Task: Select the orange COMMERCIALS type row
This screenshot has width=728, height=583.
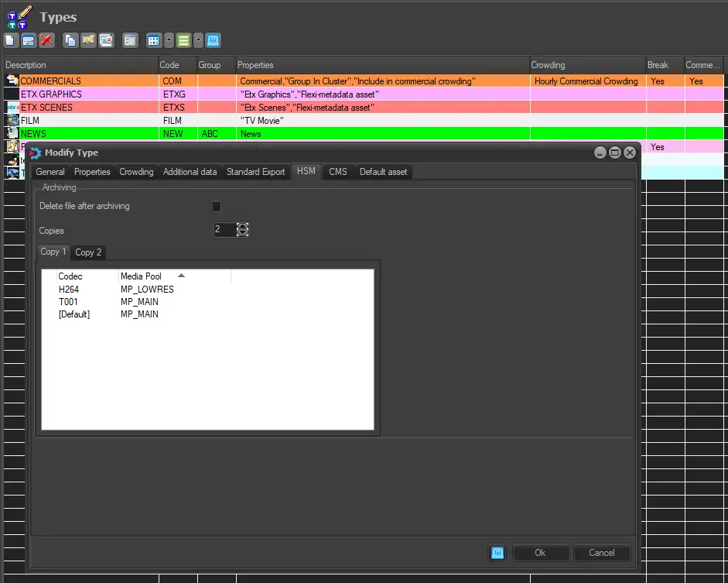Action: click(x=77, y=81)
